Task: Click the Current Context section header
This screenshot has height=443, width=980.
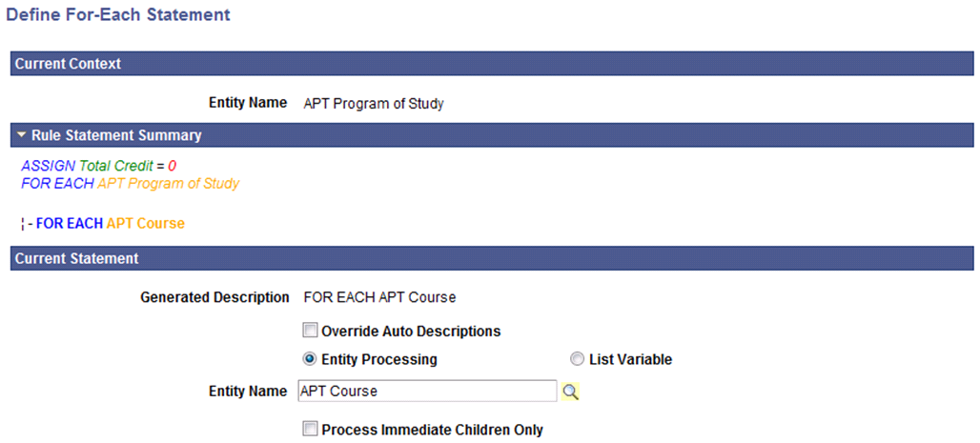Action: [492, 64]
